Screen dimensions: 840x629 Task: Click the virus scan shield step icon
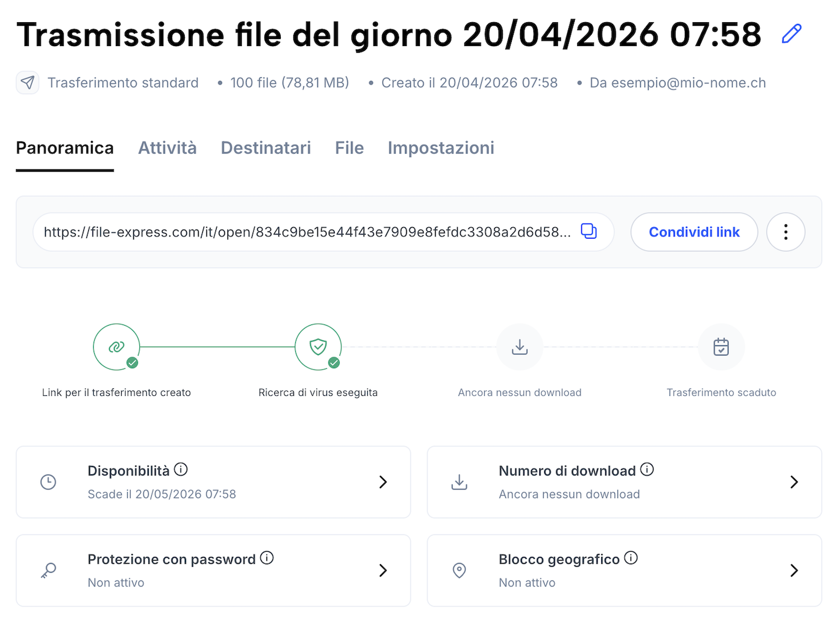(318, 347)
